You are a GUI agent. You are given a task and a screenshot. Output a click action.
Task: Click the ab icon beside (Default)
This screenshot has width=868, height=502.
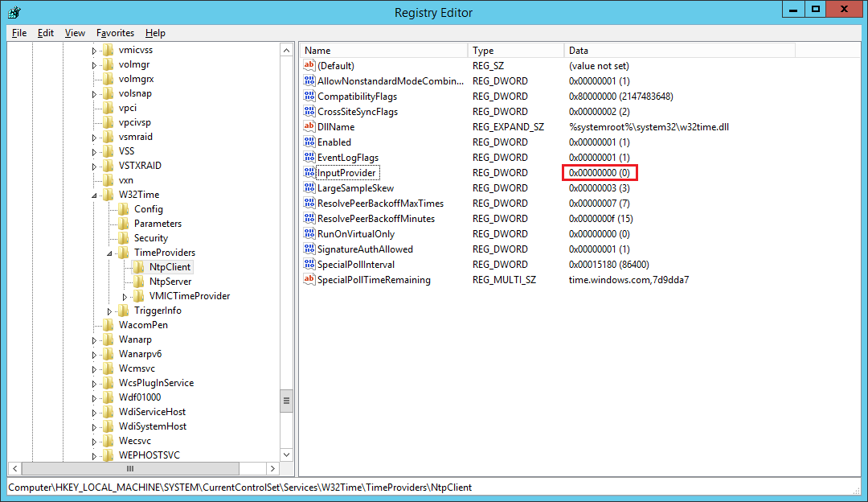(x=309, y=65)
